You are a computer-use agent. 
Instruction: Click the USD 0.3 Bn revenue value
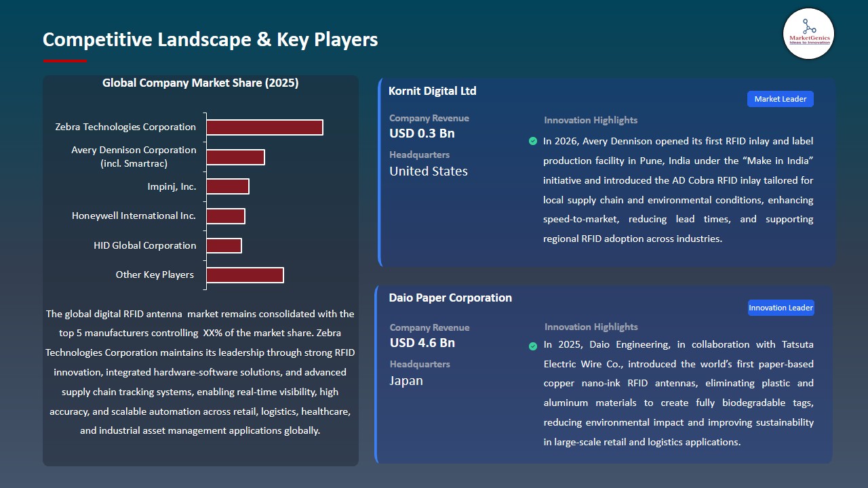point(422,134)
